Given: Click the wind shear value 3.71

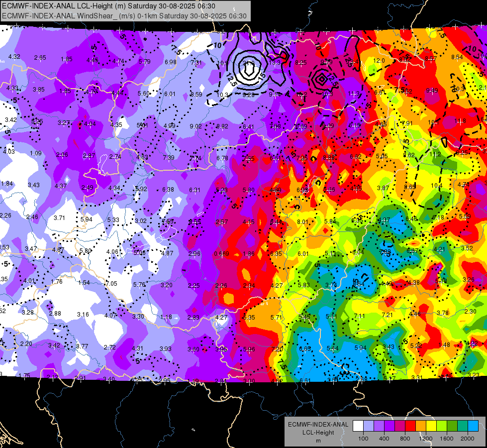Looking at the screenshot, I should (x=59, y=218).
